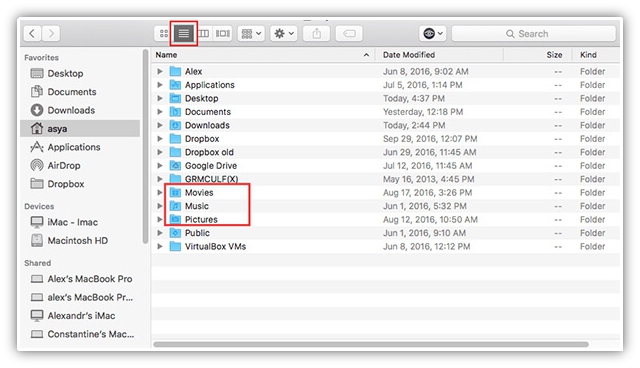Go back with the left arrow button
Screen dimensions: 640x368
point(32,33)
